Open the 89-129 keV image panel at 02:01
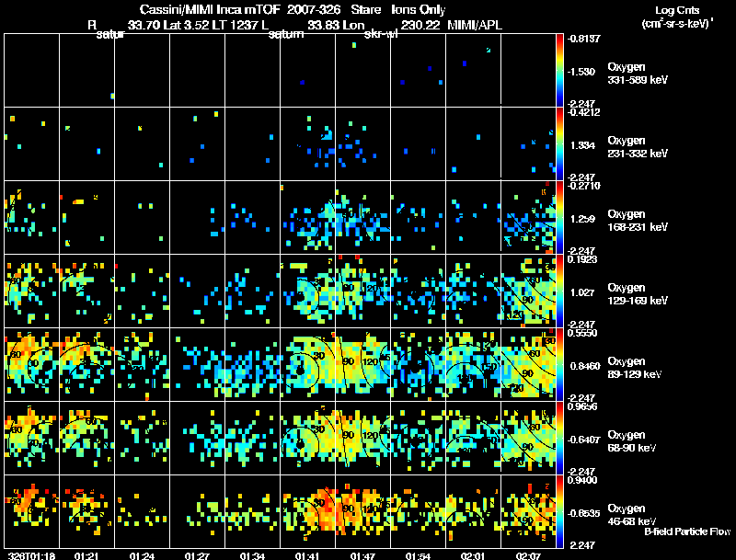Viewport: 736px width, 560px height. (473, 364)
